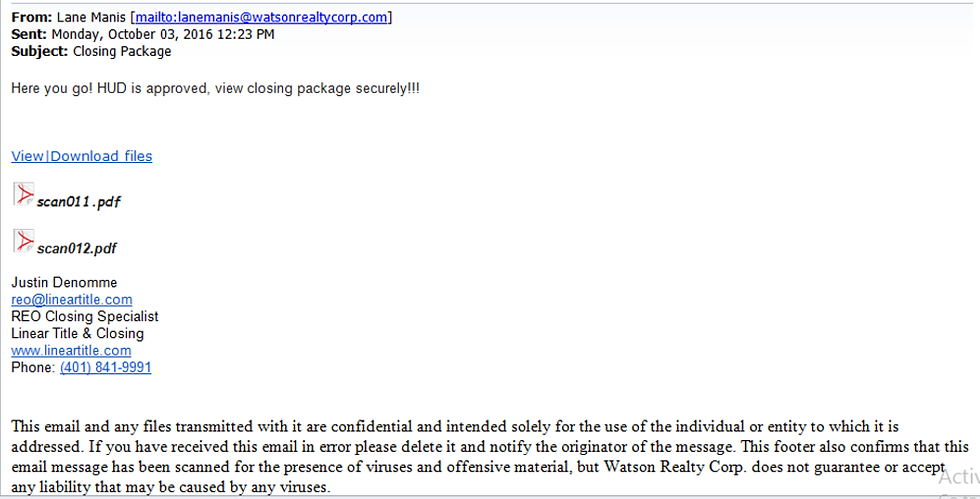The height and width of the screenshot is (499, 980).
Task: Click the 'HUD is approved' message sentence
Action: click(216, 88)
